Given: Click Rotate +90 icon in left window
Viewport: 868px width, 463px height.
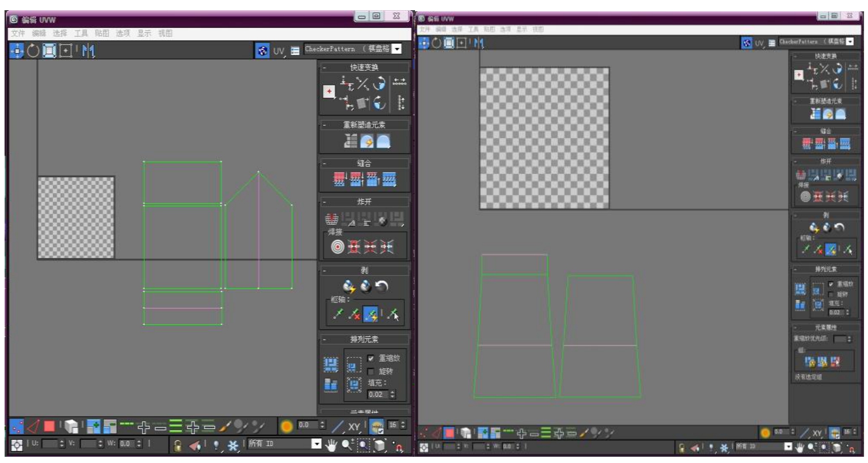Looking at the screenshot, I should [379, 83].
